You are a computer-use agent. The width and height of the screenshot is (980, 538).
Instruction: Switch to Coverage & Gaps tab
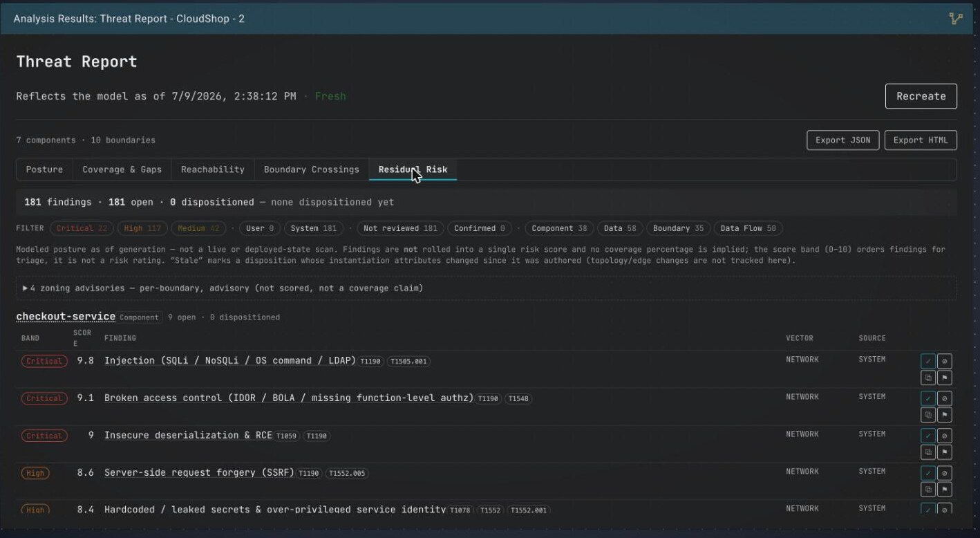click(122, 169)
